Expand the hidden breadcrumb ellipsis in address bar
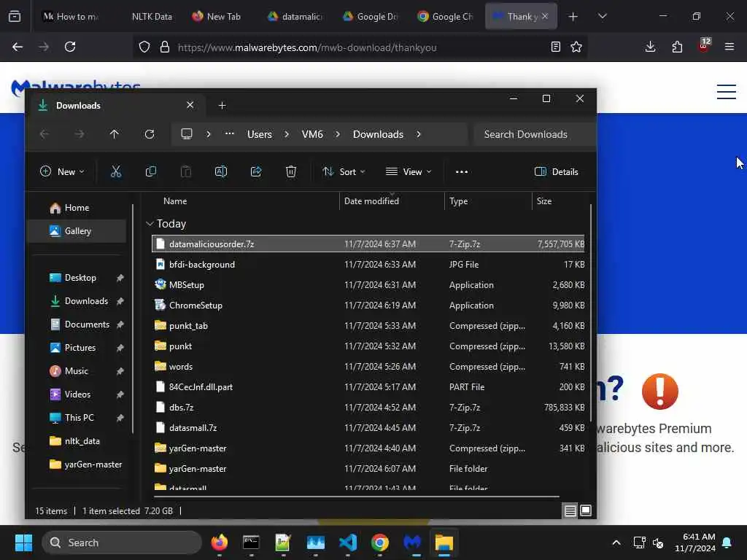 230,134
